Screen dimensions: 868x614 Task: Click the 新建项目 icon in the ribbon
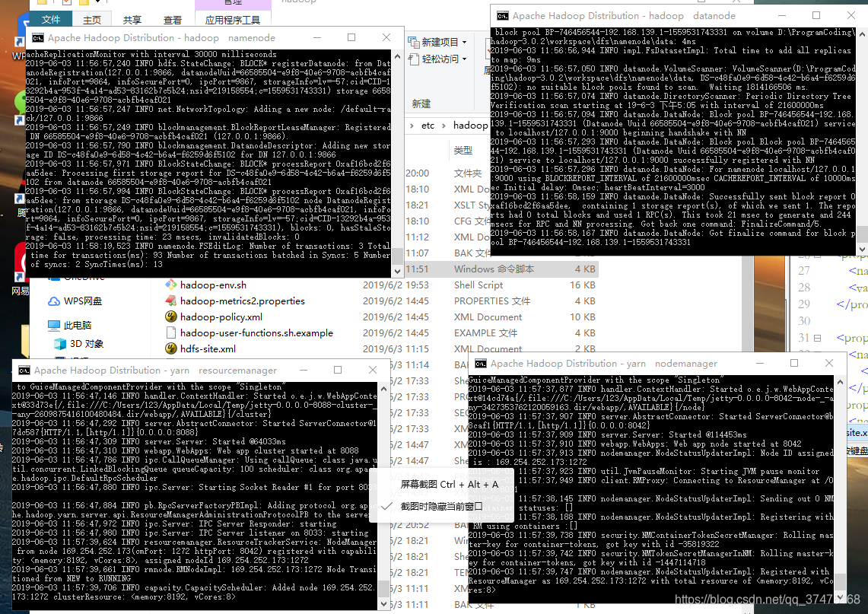pyautogui.click(x=414, y=42)
